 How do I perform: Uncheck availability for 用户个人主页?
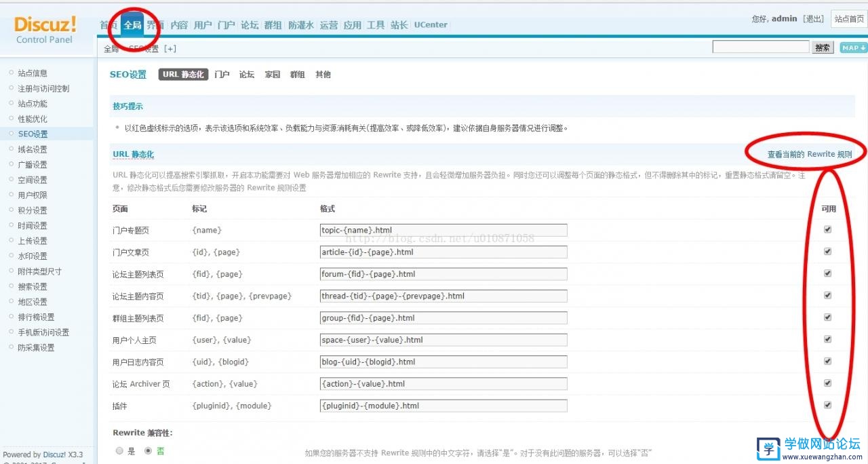(827, 339)
